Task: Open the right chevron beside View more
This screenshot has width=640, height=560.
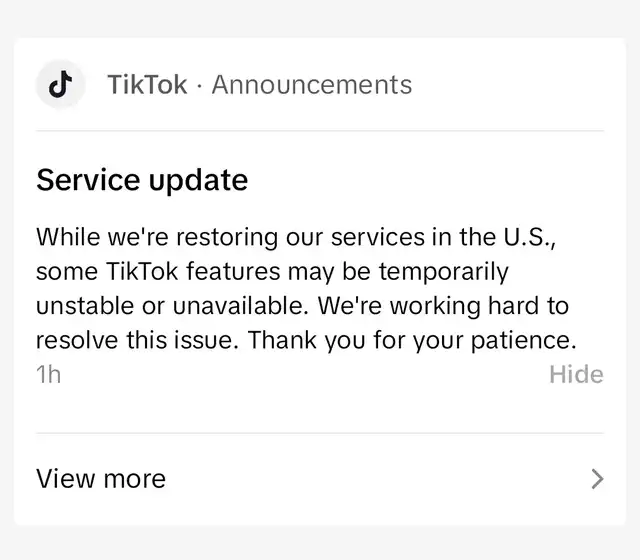Action: pos(597,479)
